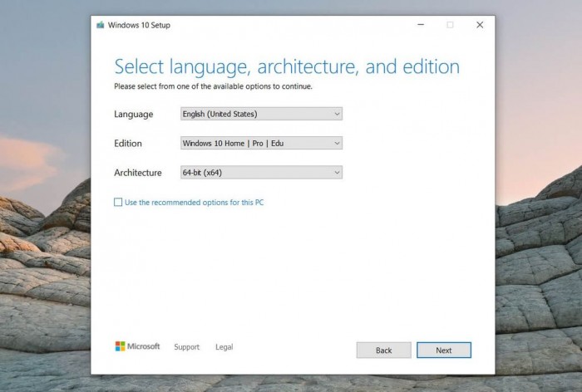This screenshot has width=582, height=392.
Task: Minimize the Windows 10 Setup window
Action: tap(421, 25)
